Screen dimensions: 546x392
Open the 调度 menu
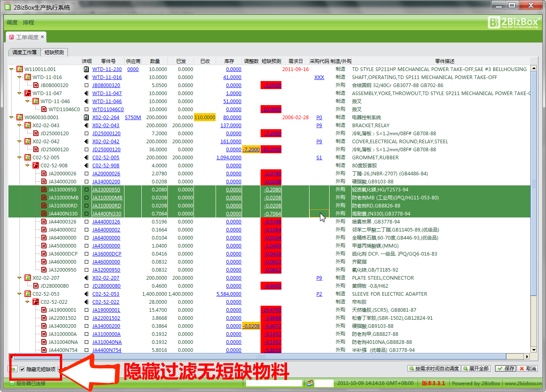pyautogui.click(x=12, y=22)
